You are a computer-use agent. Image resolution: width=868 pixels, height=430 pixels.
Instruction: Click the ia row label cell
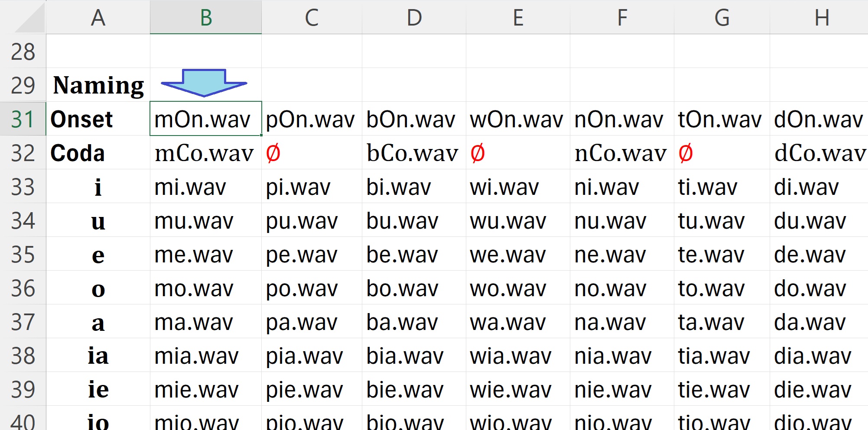pyautogui.click(x=98, y=355)
